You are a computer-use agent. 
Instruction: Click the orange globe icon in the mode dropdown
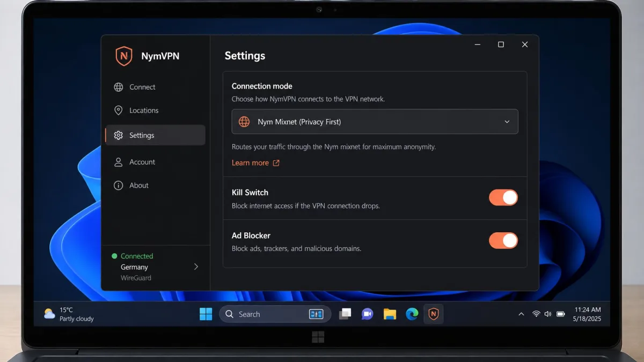point(244,122)
